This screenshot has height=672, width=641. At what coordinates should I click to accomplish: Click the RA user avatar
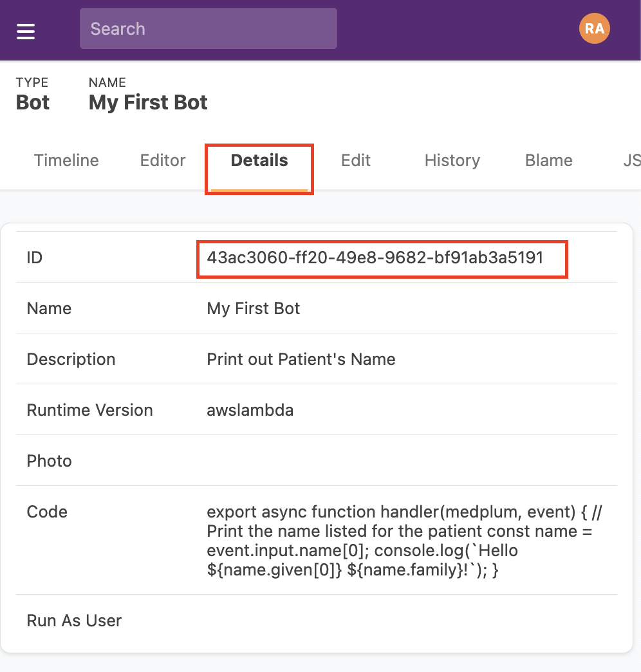(x=594, y=29)
